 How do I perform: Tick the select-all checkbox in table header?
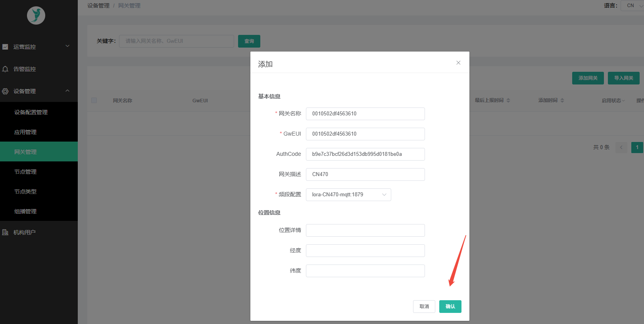pyautogui.click(x=94, y=100)
